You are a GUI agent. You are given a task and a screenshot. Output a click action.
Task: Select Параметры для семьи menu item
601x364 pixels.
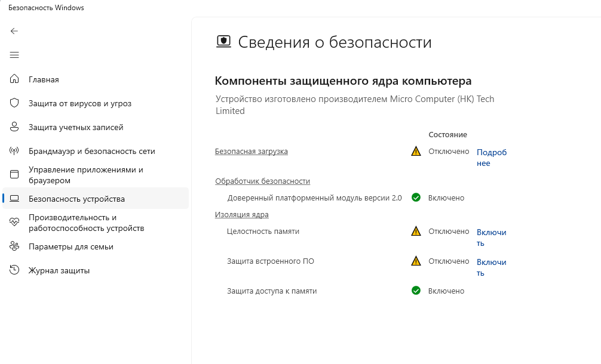click(70, 246)
